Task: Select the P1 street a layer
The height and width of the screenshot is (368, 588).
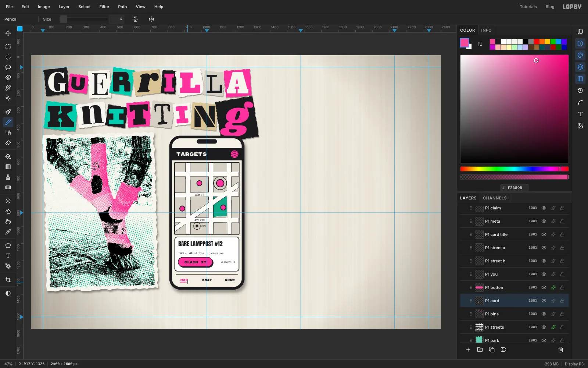Action: tap(514, 248)
